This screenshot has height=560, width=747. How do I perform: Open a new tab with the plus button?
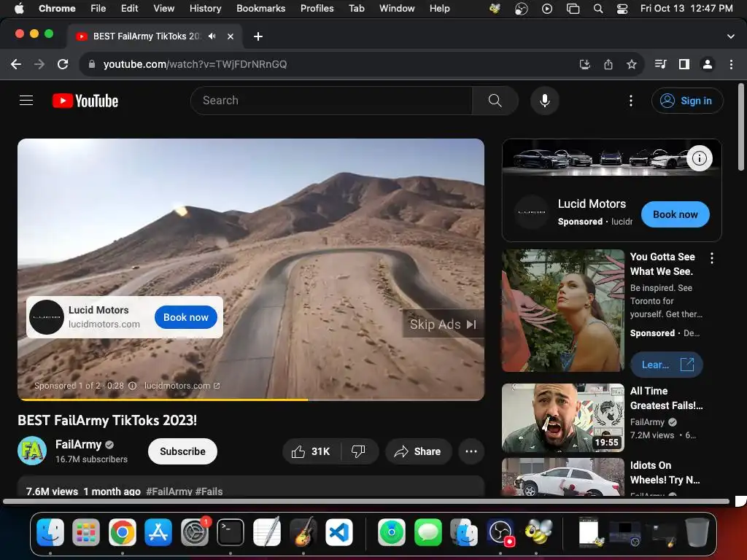click(x=258, y=36)
